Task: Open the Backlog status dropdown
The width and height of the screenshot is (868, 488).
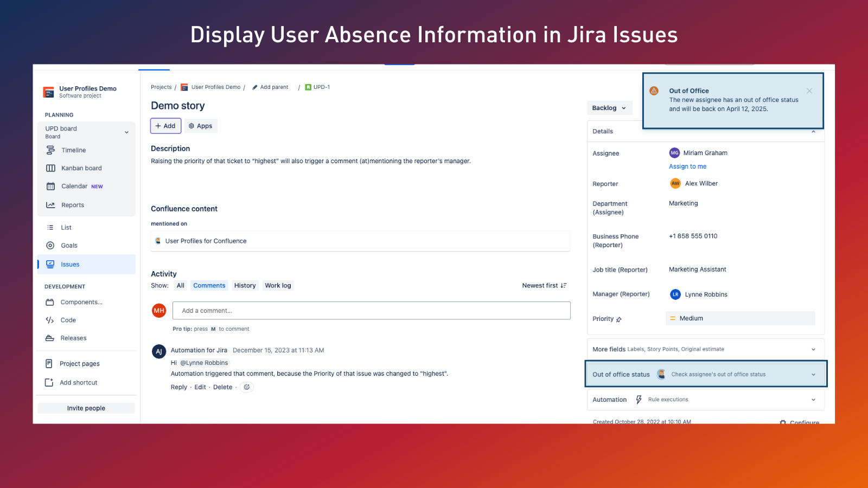Action: [609, 108]
